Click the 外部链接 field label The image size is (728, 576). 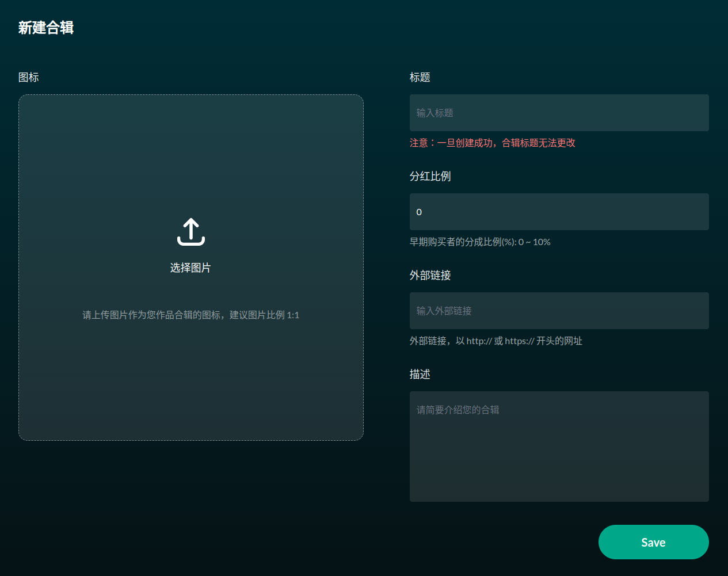pyautogui.click(x=430, y=275)
